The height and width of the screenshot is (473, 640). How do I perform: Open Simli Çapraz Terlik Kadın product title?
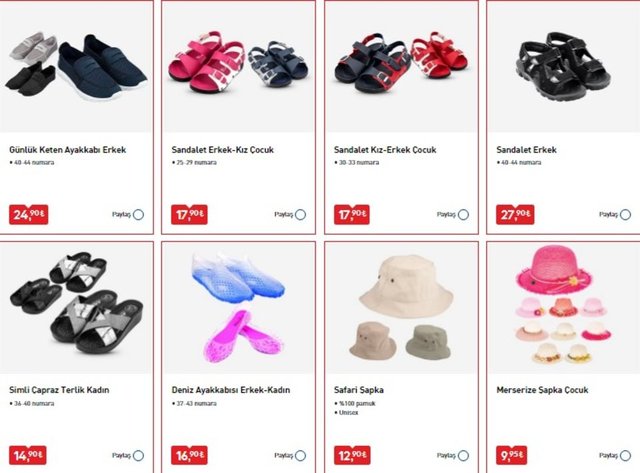click(x=59, y=390)
